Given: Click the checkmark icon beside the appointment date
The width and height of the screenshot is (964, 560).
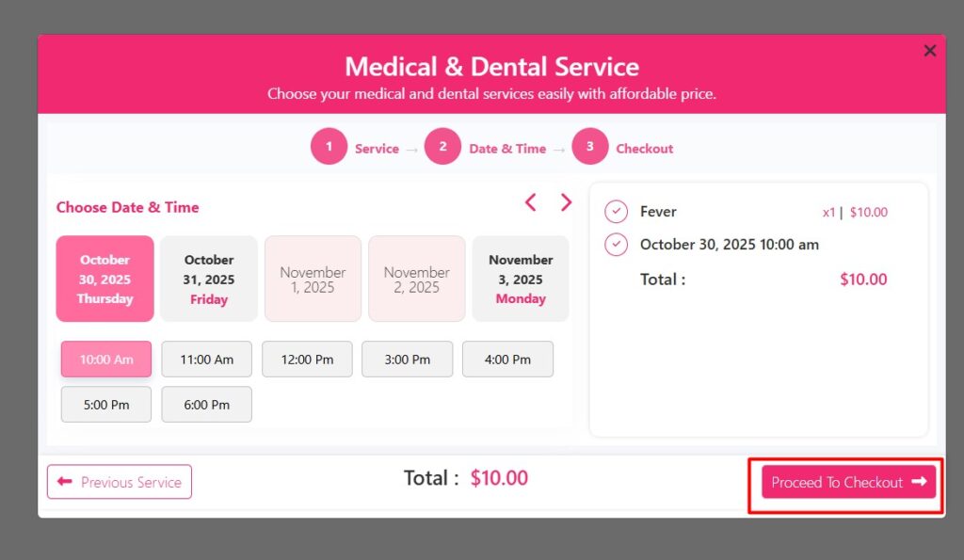Looking at the screenshot, I should (x=617, y=244).
